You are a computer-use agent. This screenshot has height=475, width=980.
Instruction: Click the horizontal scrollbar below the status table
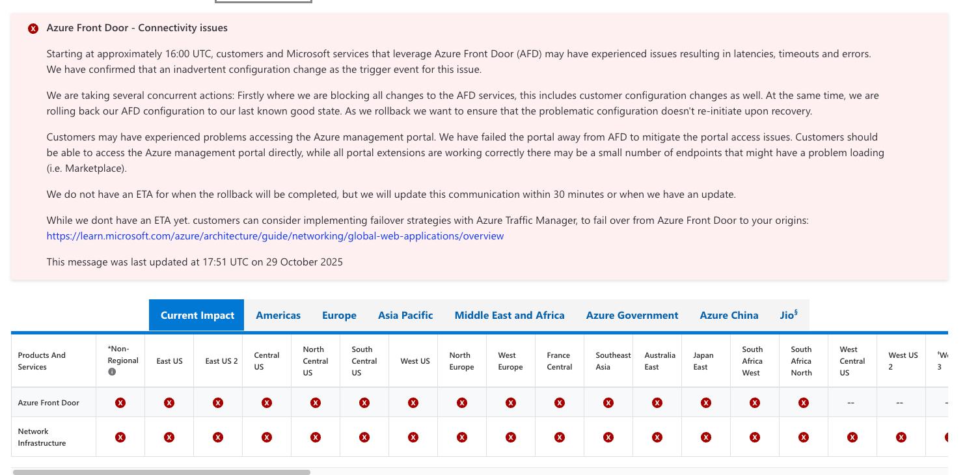point(161,472)
